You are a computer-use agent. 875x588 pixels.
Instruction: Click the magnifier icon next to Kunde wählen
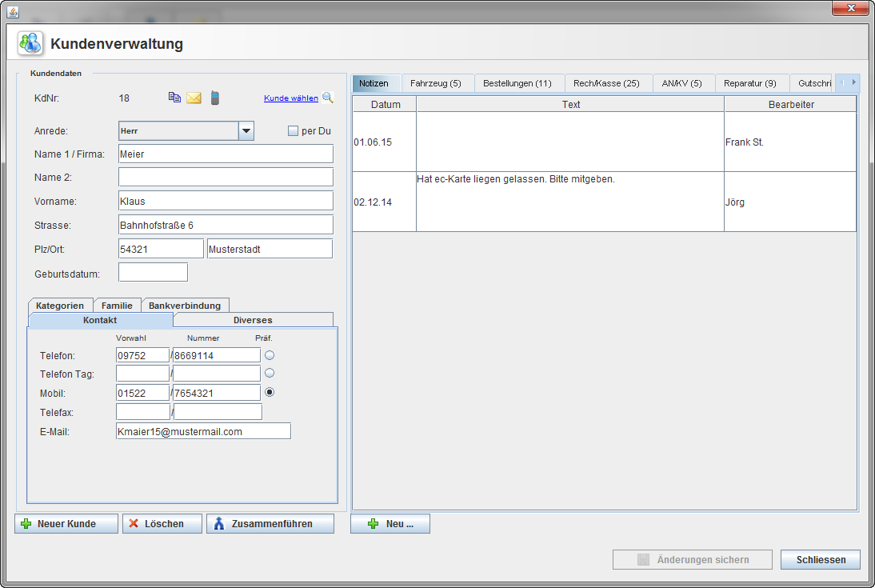tap(327, 98)
